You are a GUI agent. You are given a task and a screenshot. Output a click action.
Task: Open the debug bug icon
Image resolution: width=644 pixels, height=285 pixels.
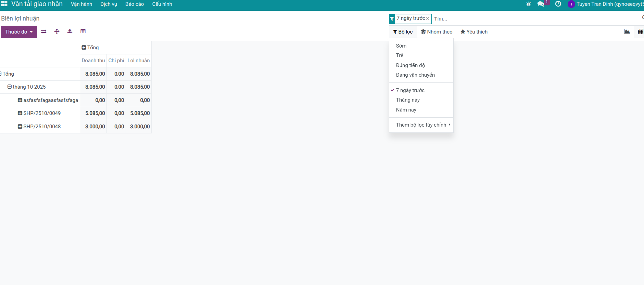(x=528, y=4)
